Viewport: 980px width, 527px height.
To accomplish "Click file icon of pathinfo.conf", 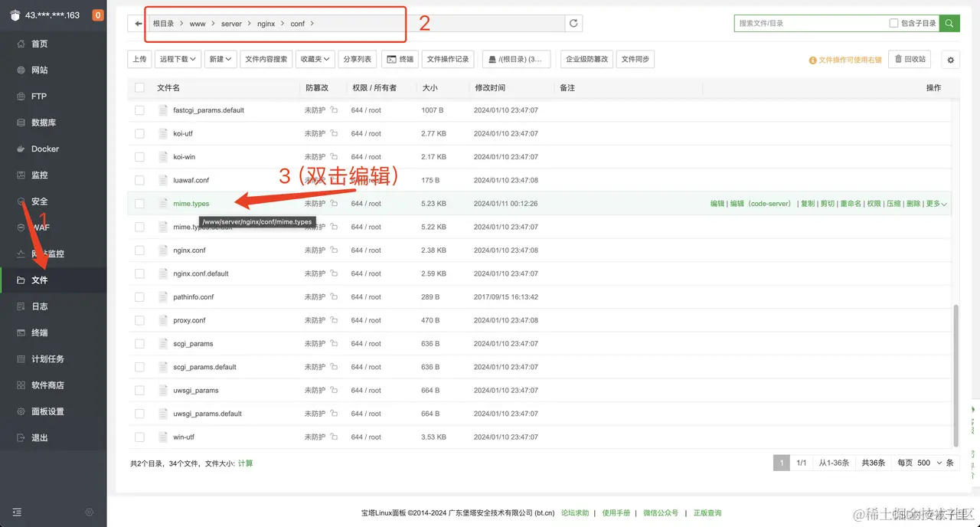I will click(x=162, y=297).
